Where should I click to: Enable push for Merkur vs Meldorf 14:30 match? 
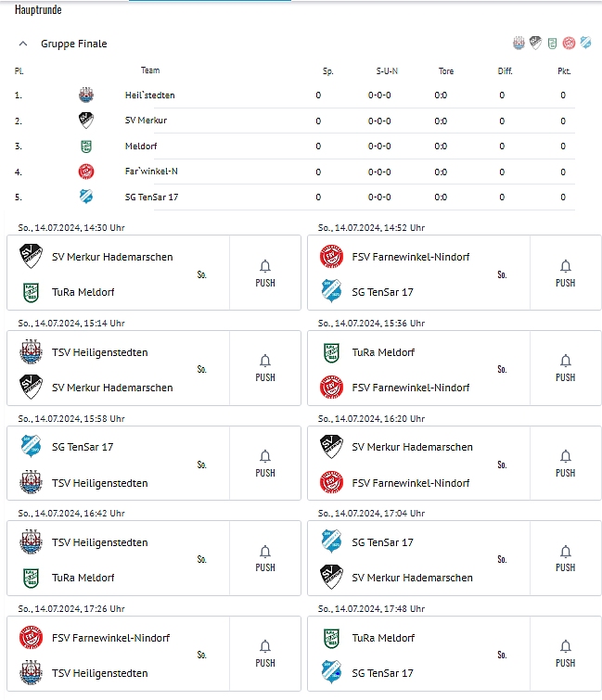coord(265,273)
